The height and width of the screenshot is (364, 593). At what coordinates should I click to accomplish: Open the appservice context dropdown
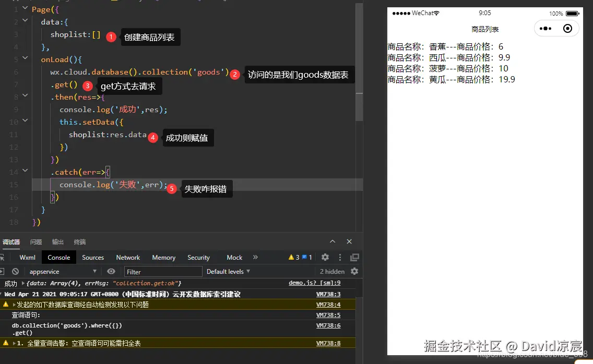coord(63,271)
